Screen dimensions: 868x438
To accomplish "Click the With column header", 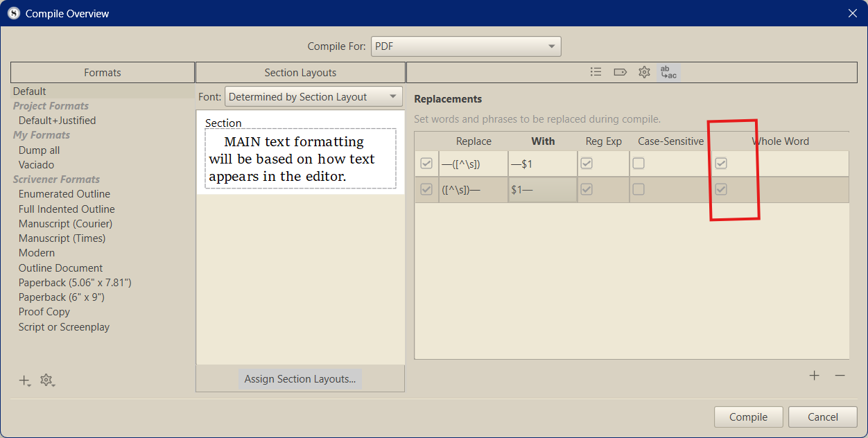I will click(x=543, y=141).
